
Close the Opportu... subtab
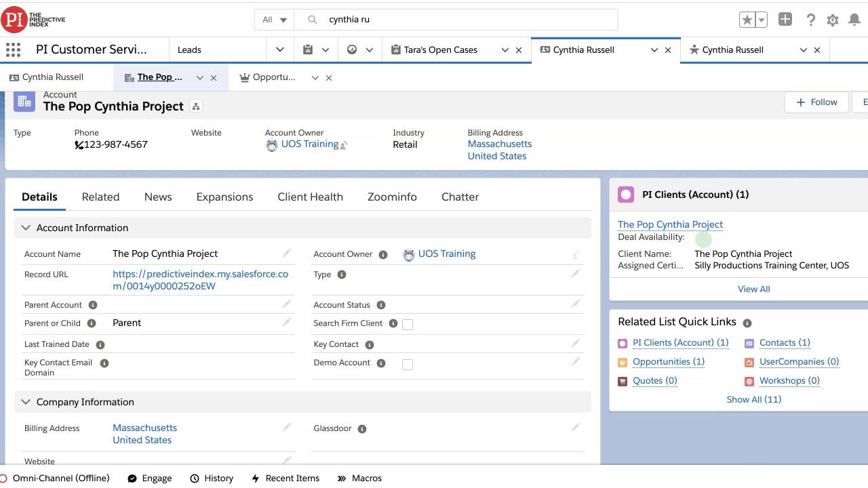(x=329, y=78)
